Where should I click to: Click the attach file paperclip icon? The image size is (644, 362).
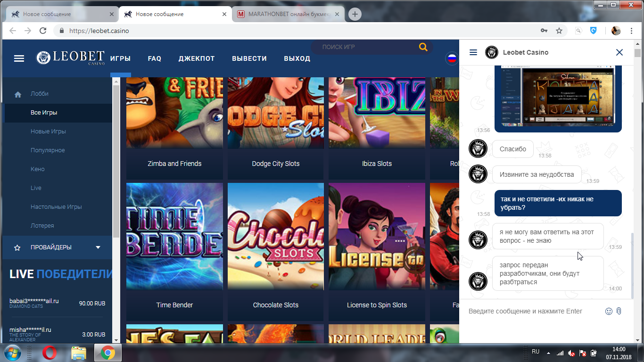tap(619, 311)
